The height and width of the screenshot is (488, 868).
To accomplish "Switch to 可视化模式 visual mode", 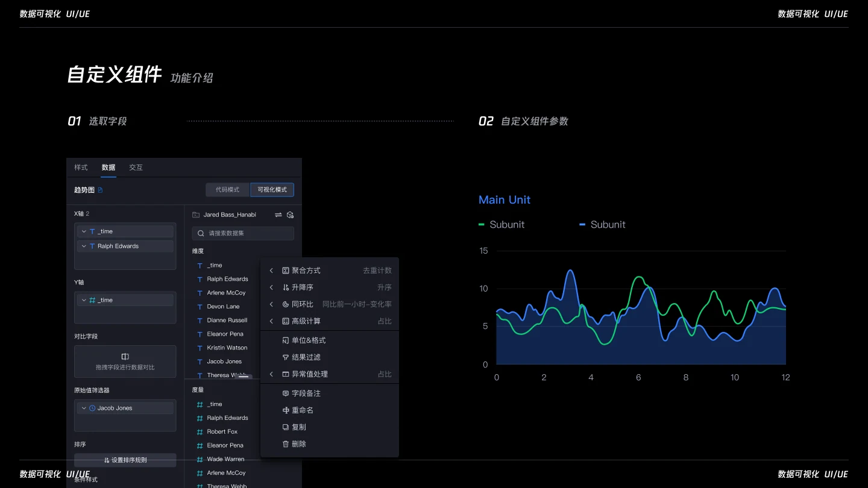I will tap(272, 190).
